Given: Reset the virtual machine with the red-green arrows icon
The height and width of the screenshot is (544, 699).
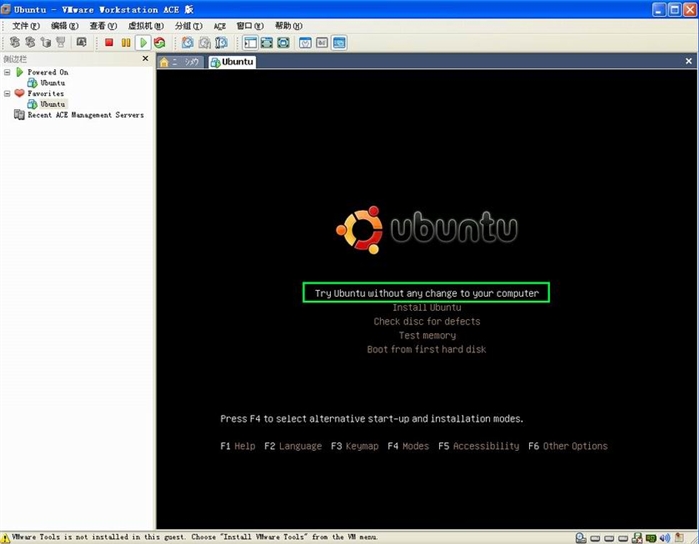Looking at the screenshot, I should pyautogui.click(x=160, y=42).
